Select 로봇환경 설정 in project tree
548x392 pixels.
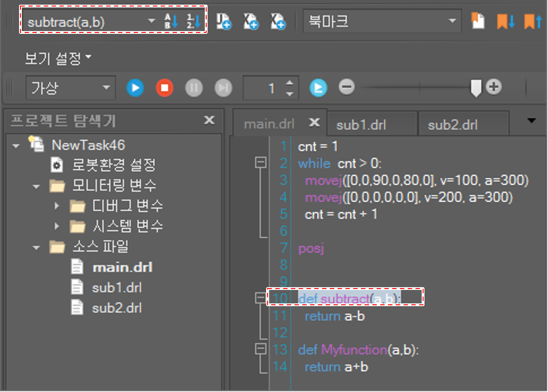click(x=113, y=165)
